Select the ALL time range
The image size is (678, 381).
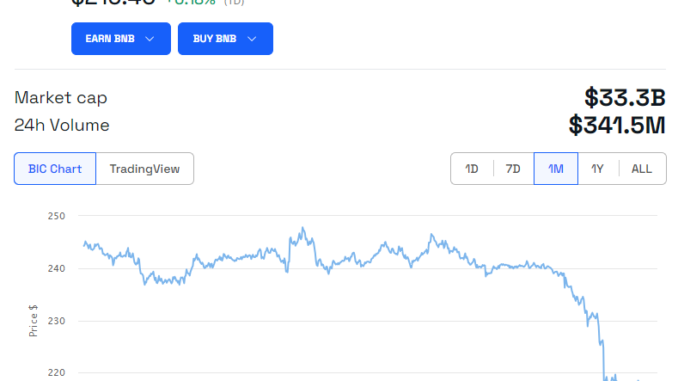click(x=642, y=169)
